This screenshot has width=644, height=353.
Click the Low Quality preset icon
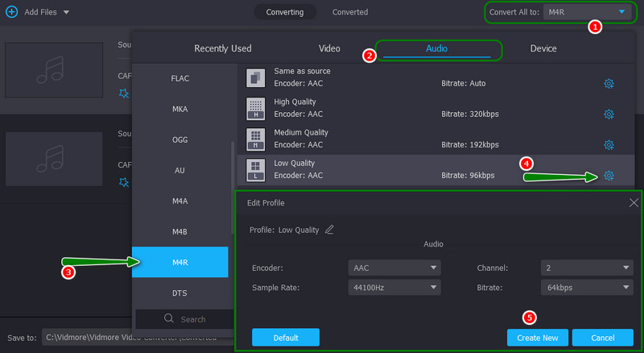tap(255, 169)
